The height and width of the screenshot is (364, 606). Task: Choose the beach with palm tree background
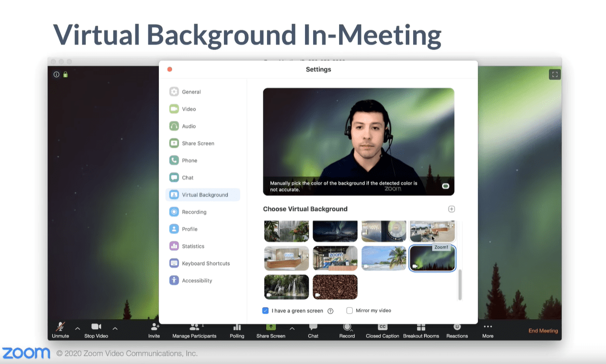point(384,258)
